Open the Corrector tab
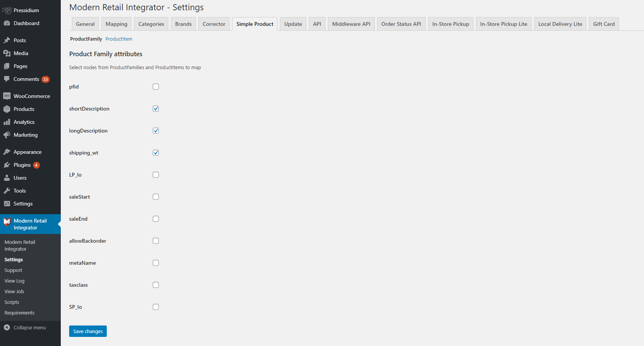This screenshot has height=346, width=644. [x=214, y=24]
